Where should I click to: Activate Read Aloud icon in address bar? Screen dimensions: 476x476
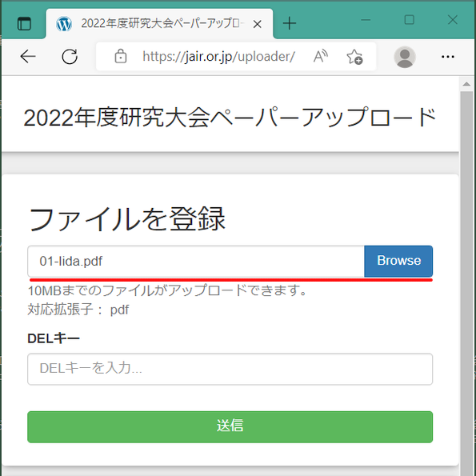point(321,57)
